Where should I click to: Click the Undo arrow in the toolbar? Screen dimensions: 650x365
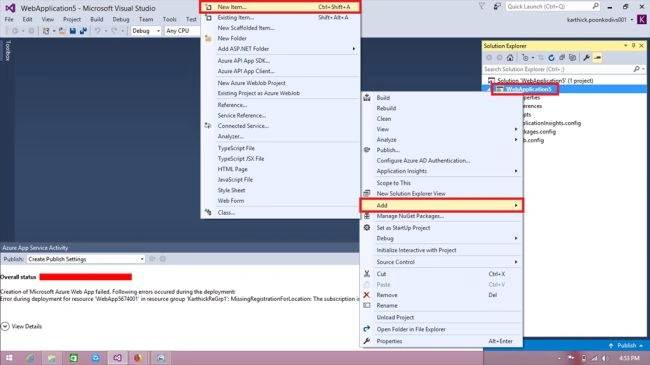point(97,31)
